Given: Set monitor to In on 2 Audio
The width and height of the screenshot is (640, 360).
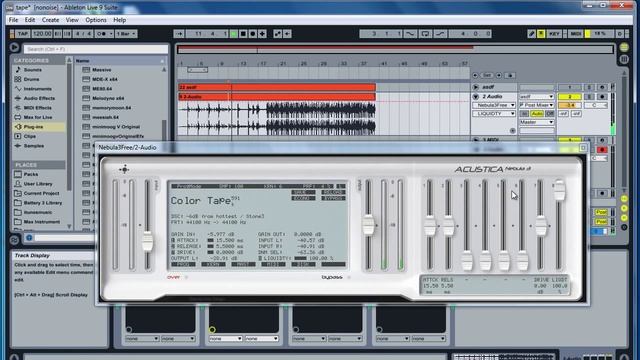Looking at the screenshot, I should [524, 114].
